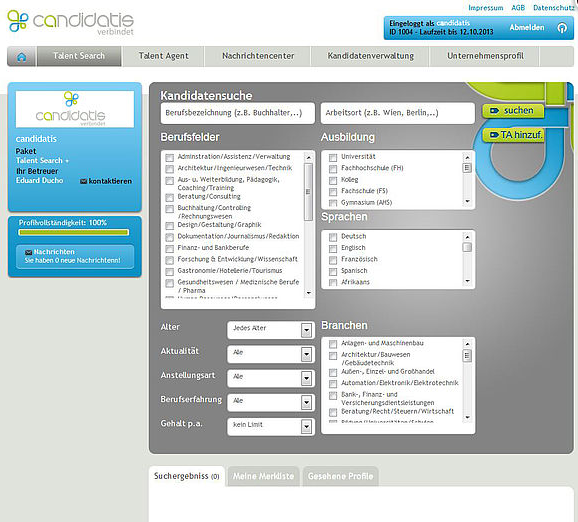The height and width of the screenshot is (522, 578).
Task: Tick the Beratung/Consulting checkbox
Action: [x=170, y=198]
